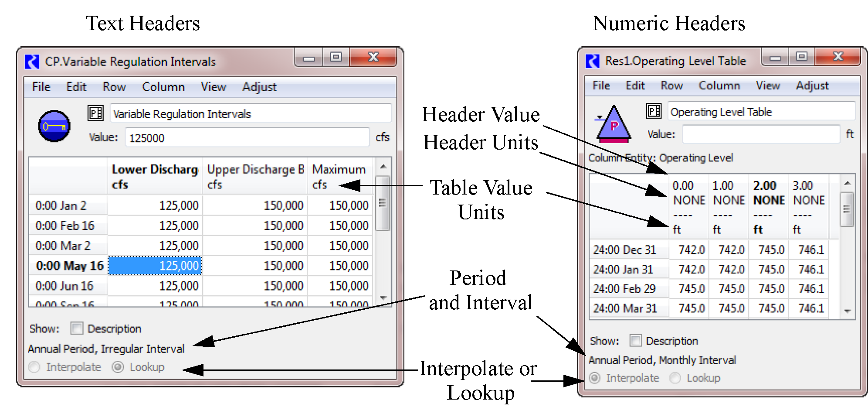This screenshot has width=868, height=407.
Task: Minimize the CP.Variable Regulation Intervals window
Action: (x=309, y=58)
